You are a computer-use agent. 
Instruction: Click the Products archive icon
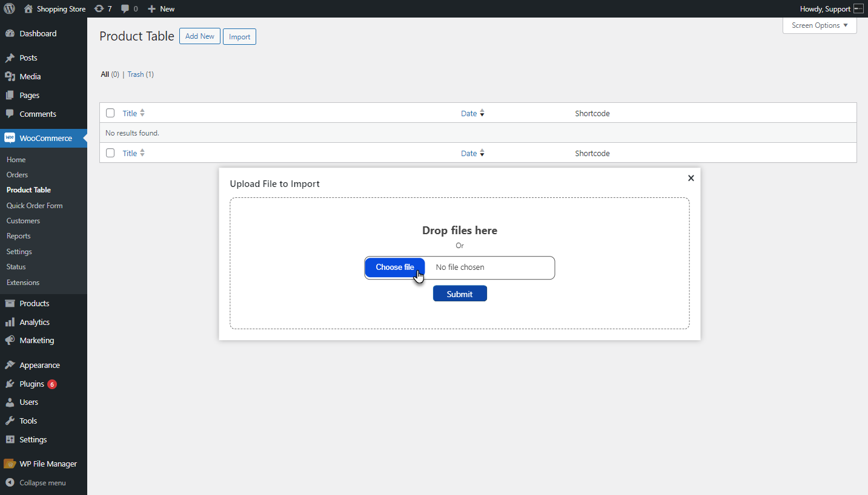tap(10, 304)
